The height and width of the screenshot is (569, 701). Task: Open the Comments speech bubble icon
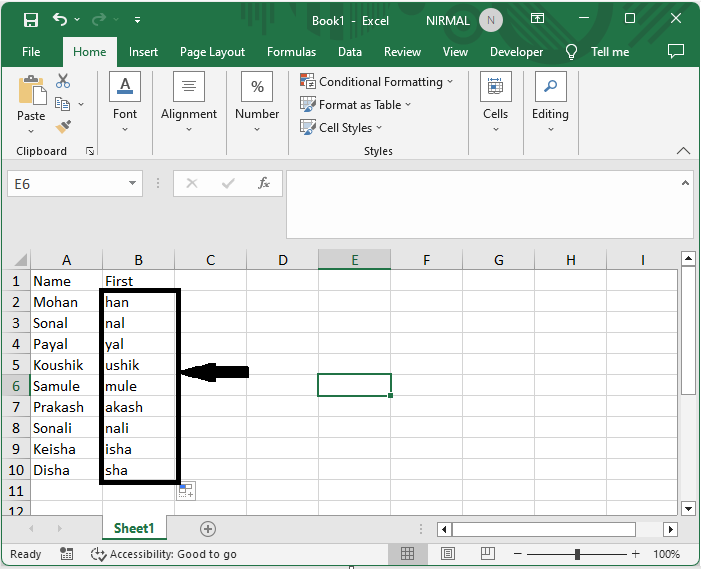click(676, 51)
